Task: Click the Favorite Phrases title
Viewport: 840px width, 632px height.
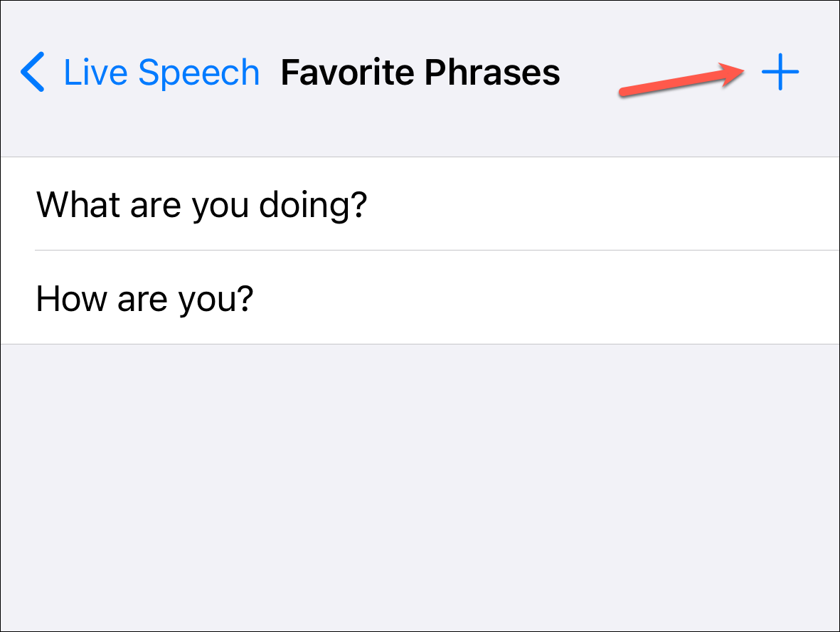Action: pyautogui.click(x=420, y=72)
